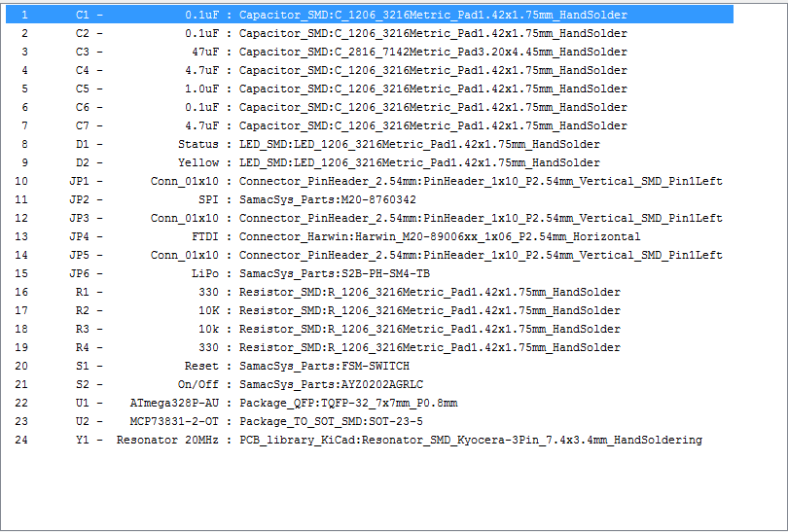Select the C1 0.1uF capacitor row

(x=370, y=15)
